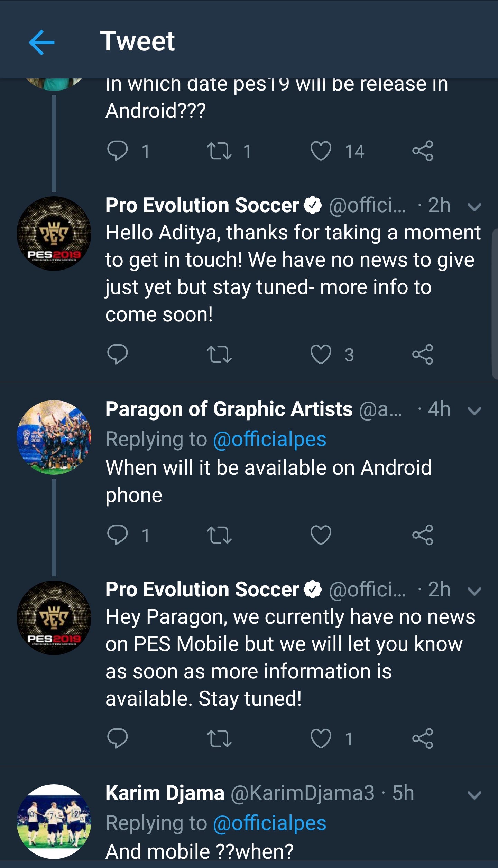
Task: Share Paragon of Graphic Artists' tweet
Action: [423, 535]
